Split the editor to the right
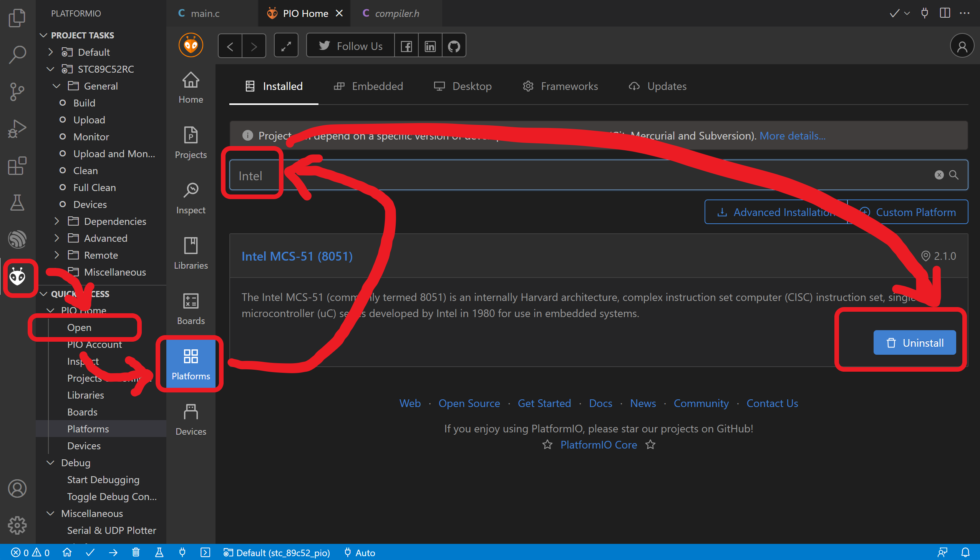 (x=945, y=13)
